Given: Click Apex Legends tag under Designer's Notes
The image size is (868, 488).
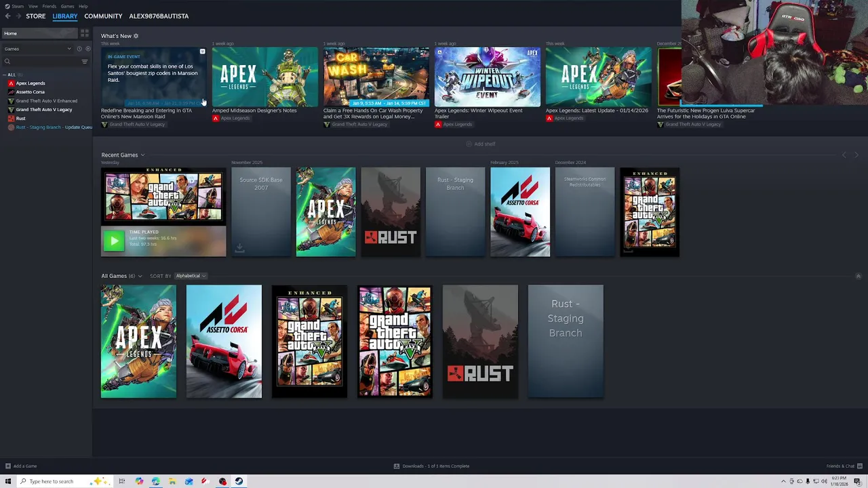Looking at the screenshot, I should click(235, 119).
